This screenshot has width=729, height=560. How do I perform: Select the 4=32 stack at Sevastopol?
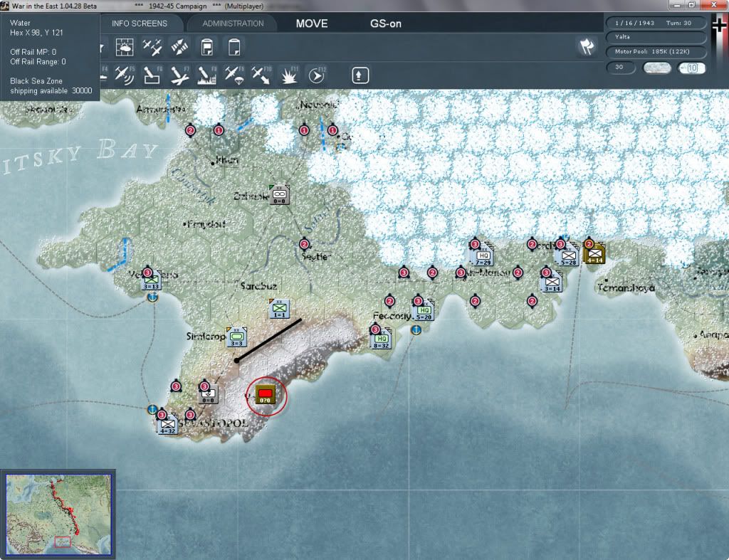[167, 425]
